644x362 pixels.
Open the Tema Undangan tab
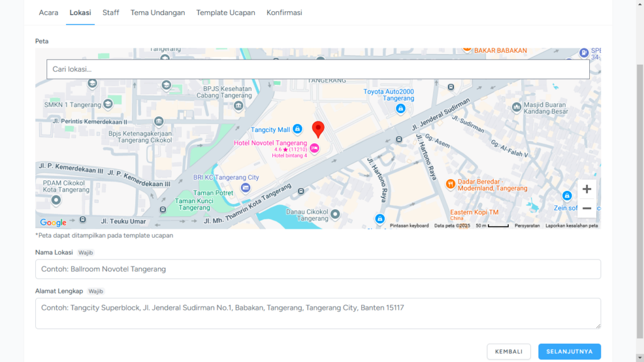click(157, 12)
